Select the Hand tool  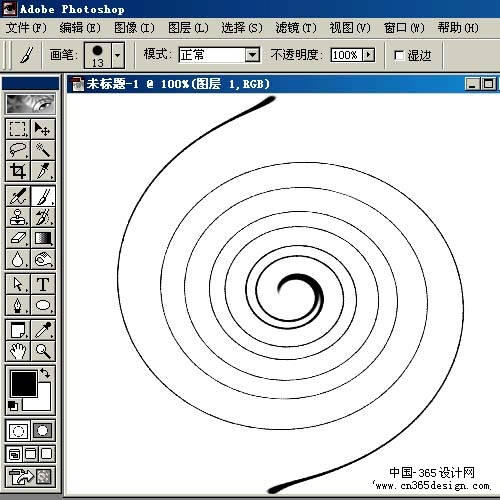pyautogui.click(x=18, y=351)
